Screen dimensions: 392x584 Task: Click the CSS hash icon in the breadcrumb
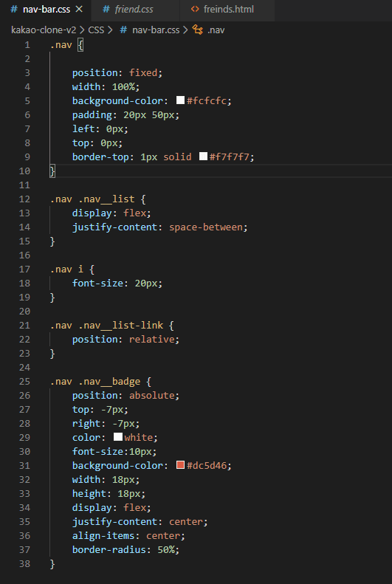(x=123, y=30)
